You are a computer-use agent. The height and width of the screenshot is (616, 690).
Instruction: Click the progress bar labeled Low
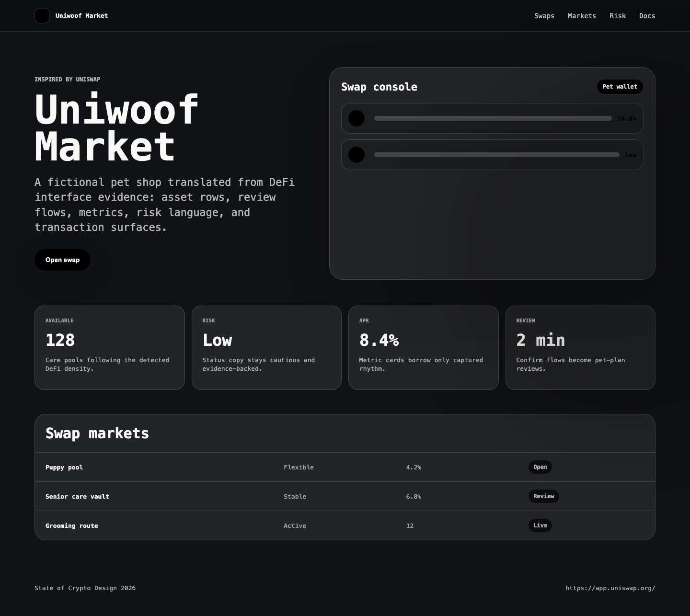click(x=497, y=155)
